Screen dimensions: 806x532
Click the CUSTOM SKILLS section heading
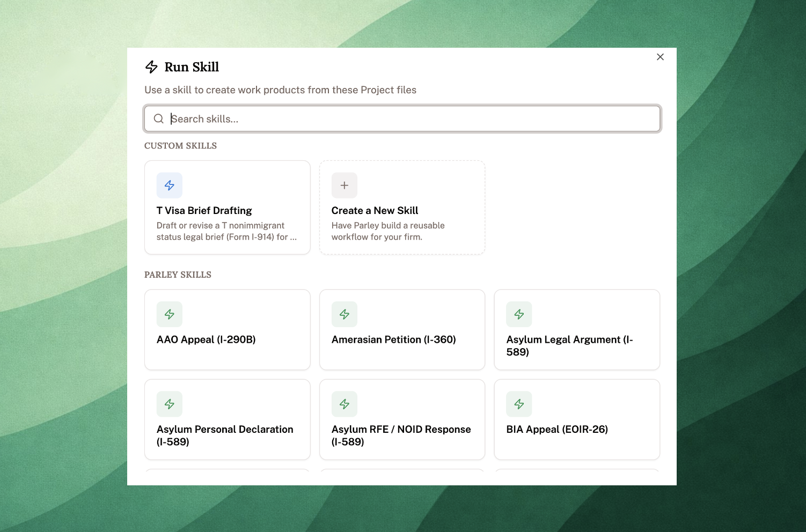[x=180, y=146]
